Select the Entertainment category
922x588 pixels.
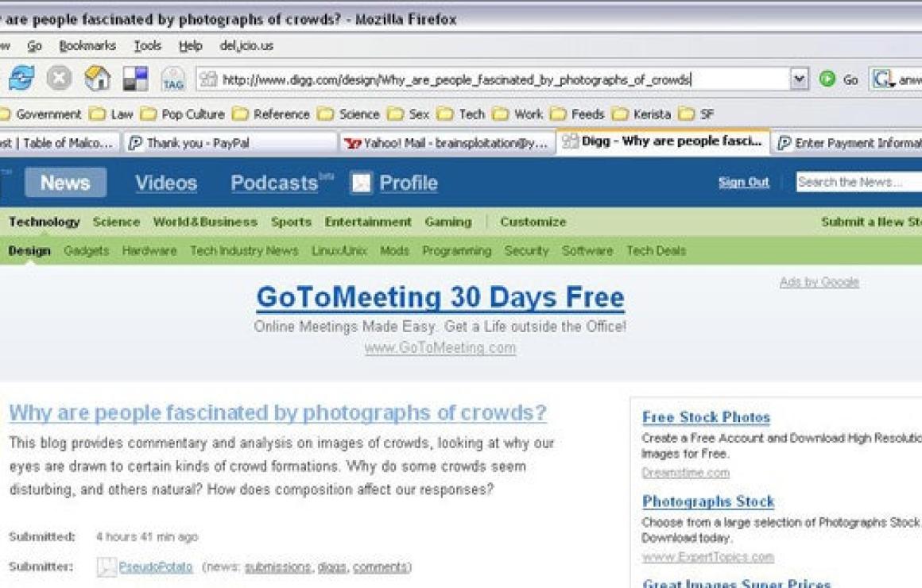[368, 222]
